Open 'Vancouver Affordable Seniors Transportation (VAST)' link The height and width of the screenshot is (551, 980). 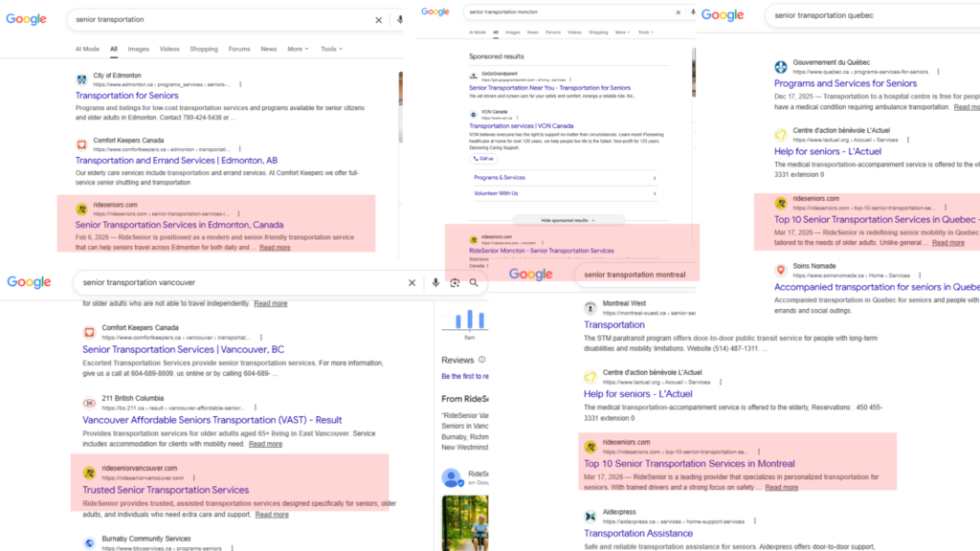point(212,421)
